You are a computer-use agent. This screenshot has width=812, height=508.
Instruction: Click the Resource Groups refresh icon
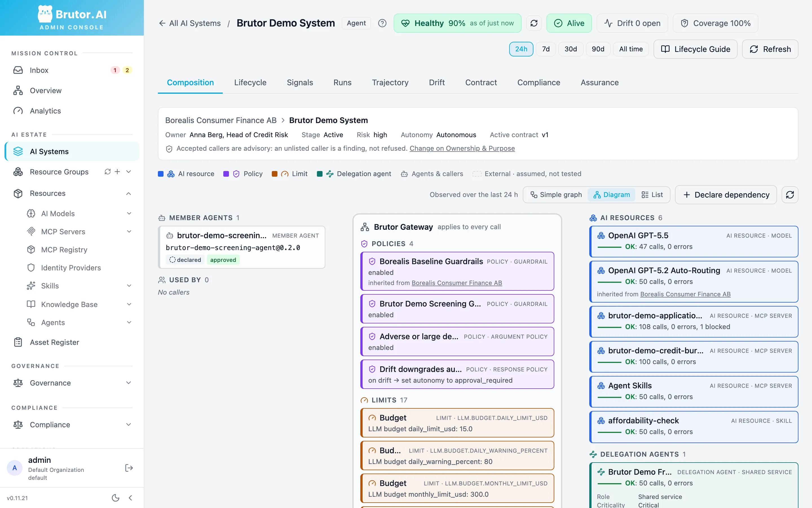[107, 172]
